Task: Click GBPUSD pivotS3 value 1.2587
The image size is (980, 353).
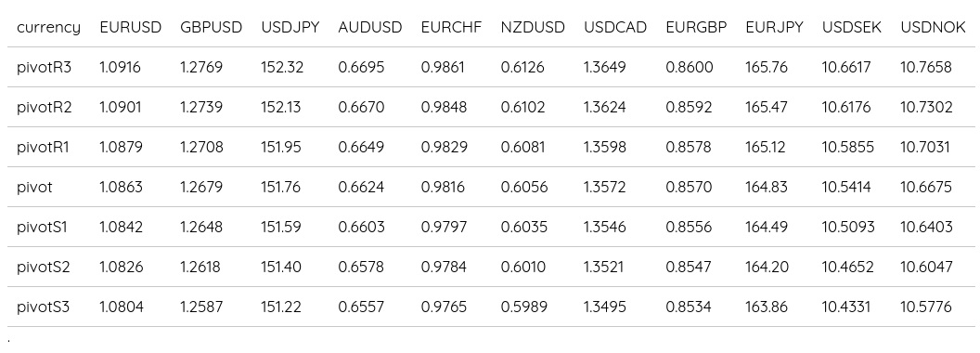Action: [201, 307]
